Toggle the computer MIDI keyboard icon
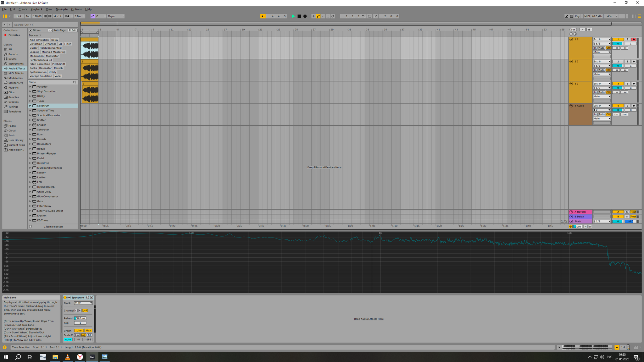 point(571,16)
